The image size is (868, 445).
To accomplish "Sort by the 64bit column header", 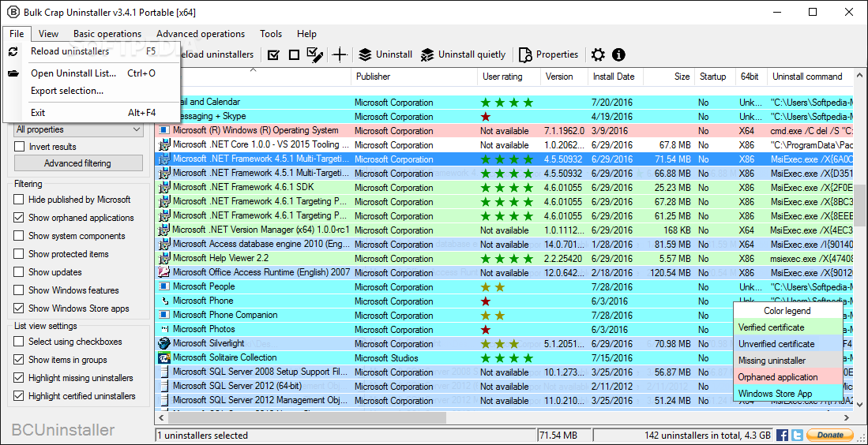I will click(x=750, y=77).
